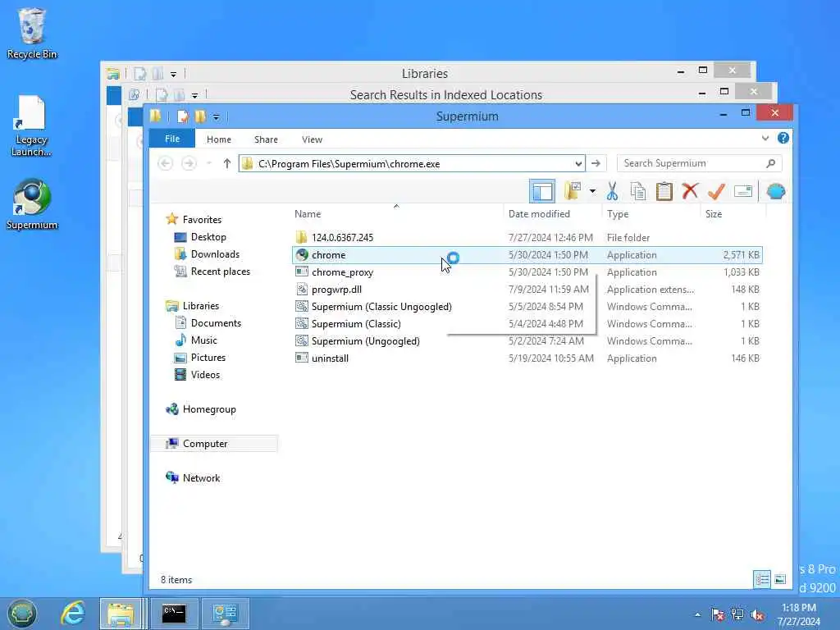
Task: Switch to the Home ribbon tab
Action: click(218, 139)
